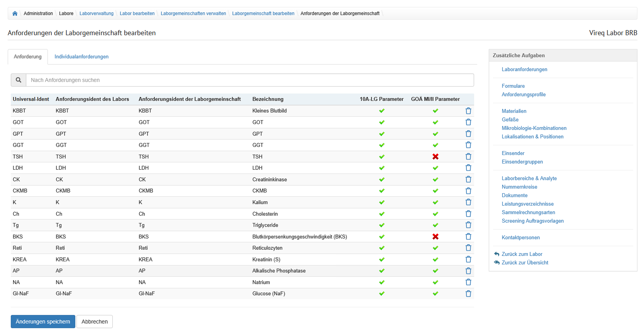Click the home icon in breadcrumb
This screenshot has height=332, width=644.
click(15, 14)
